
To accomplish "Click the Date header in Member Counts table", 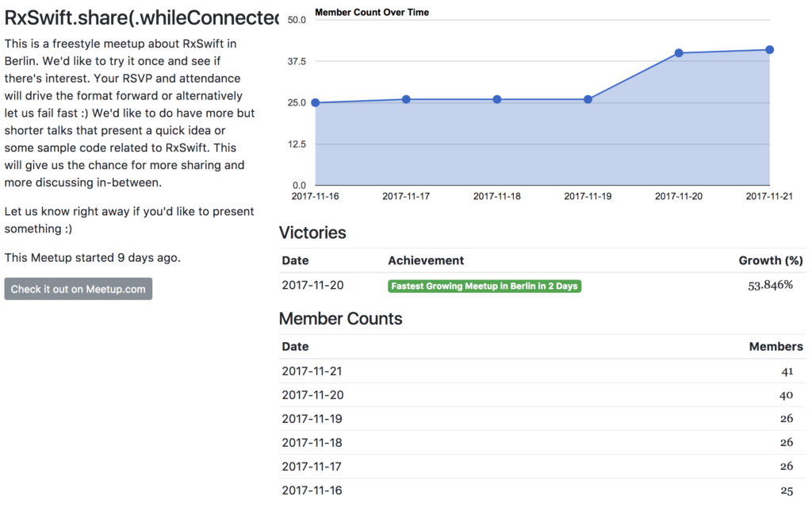I will click(295, 346).
